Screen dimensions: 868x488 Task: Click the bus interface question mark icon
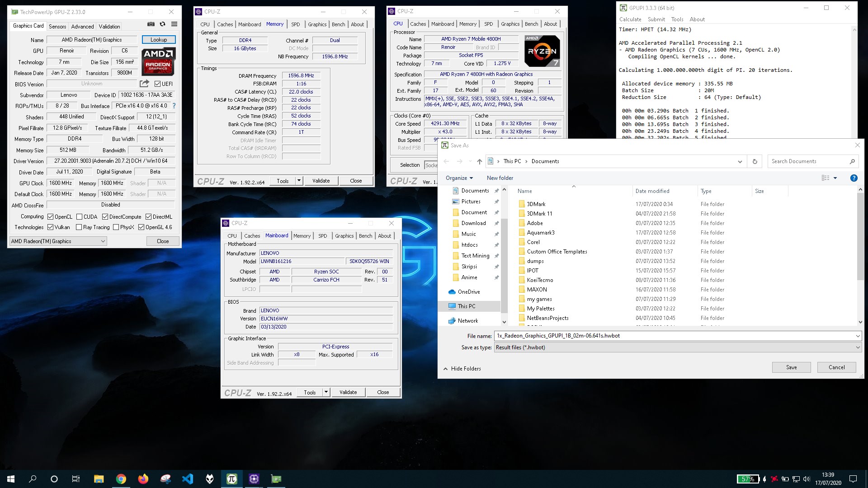(174, 106)
